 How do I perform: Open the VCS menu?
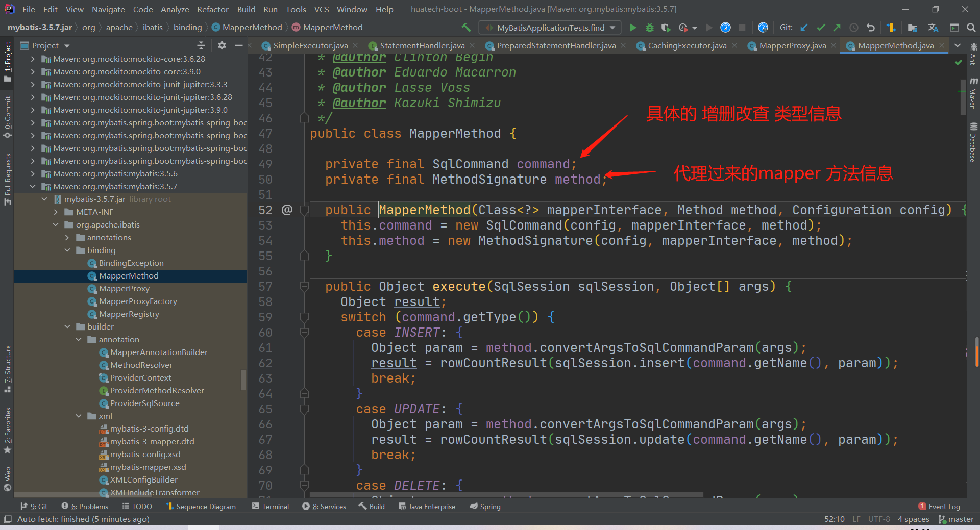[321, 9]
